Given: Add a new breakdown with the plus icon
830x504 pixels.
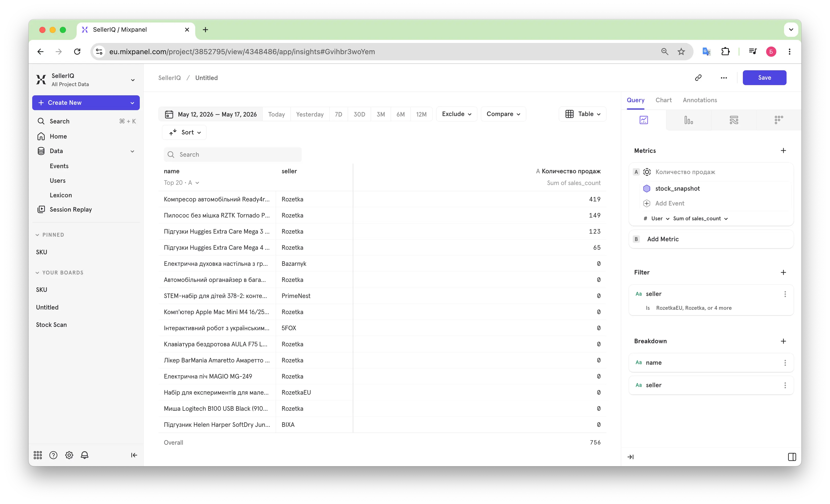Looking at the screenshot, I should coord(783,341).
